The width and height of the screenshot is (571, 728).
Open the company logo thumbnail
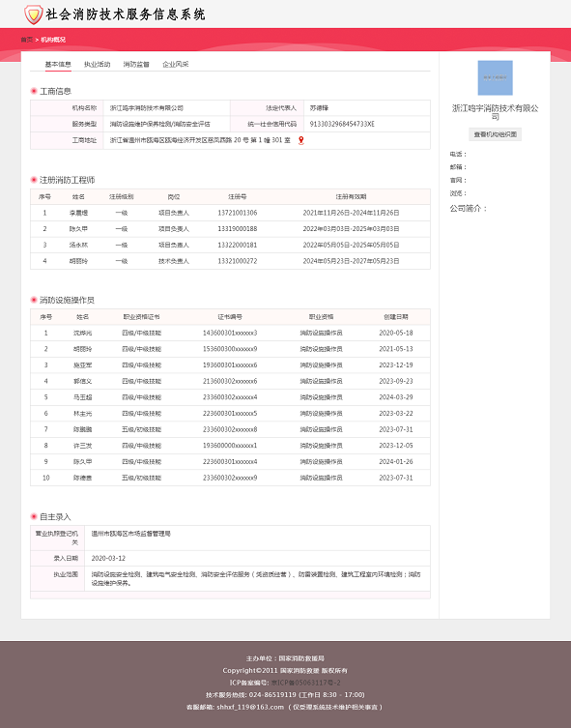tap(495, 77)
